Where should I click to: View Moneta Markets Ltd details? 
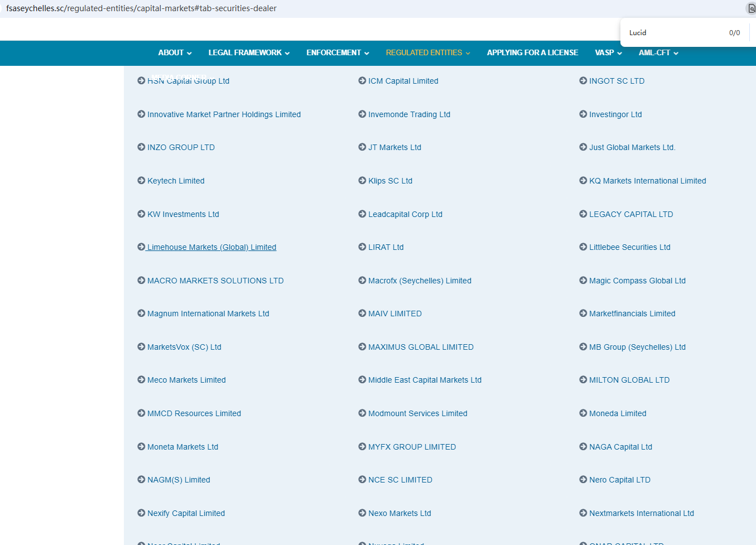(x=182, y=447)
